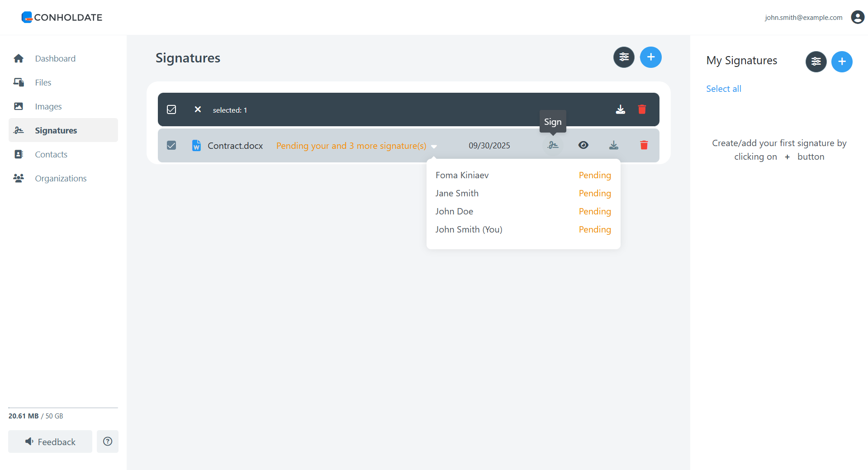Click the Feedback button

pos(50,442)
